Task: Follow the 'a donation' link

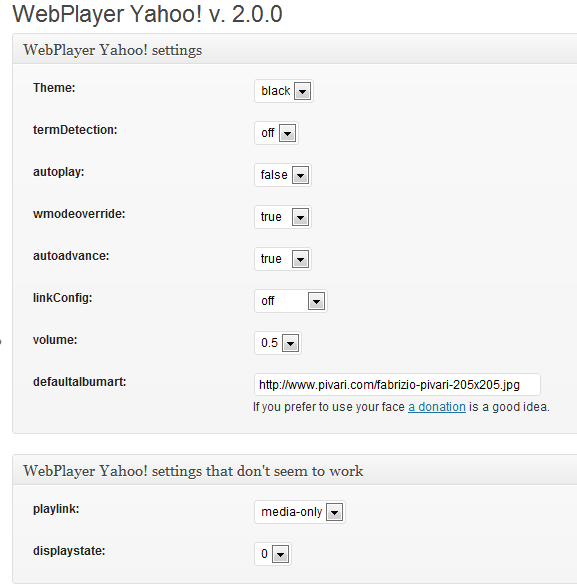Action: point(437,407)
